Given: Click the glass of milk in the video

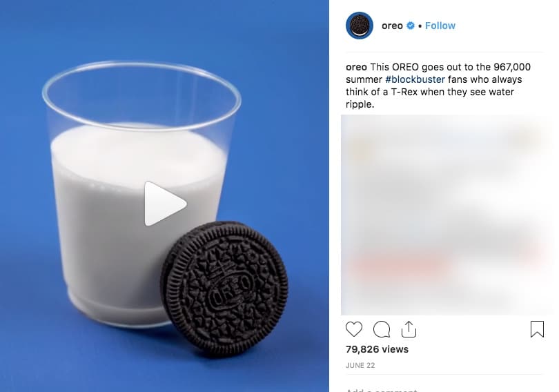Looking at the screenshot, I should [x=139, y=194].
